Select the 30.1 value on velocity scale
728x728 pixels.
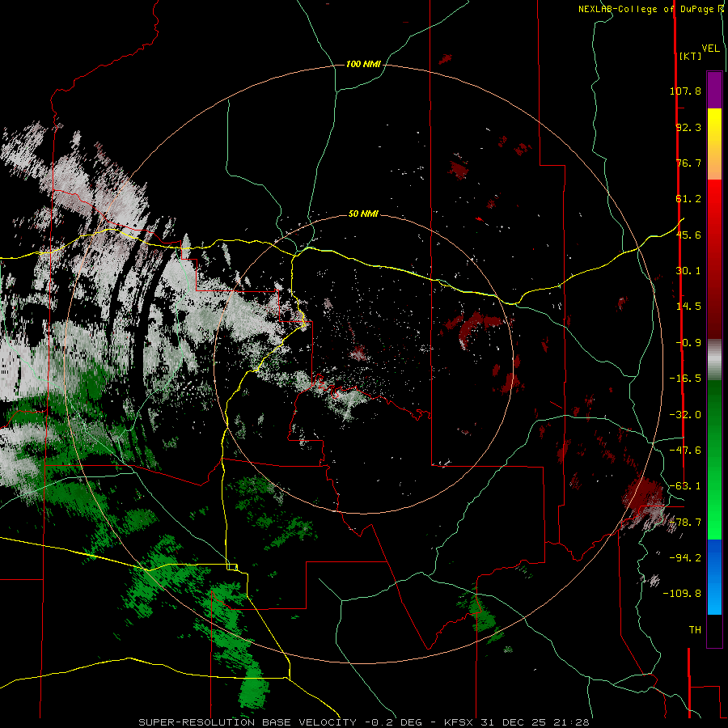(x=688, y=271)
